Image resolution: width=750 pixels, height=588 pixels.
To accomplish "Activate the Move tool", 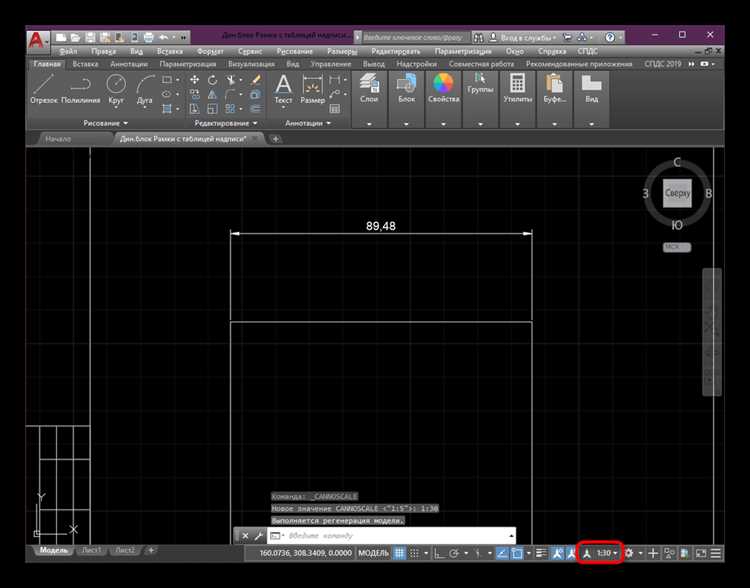I will pos(194,79).
